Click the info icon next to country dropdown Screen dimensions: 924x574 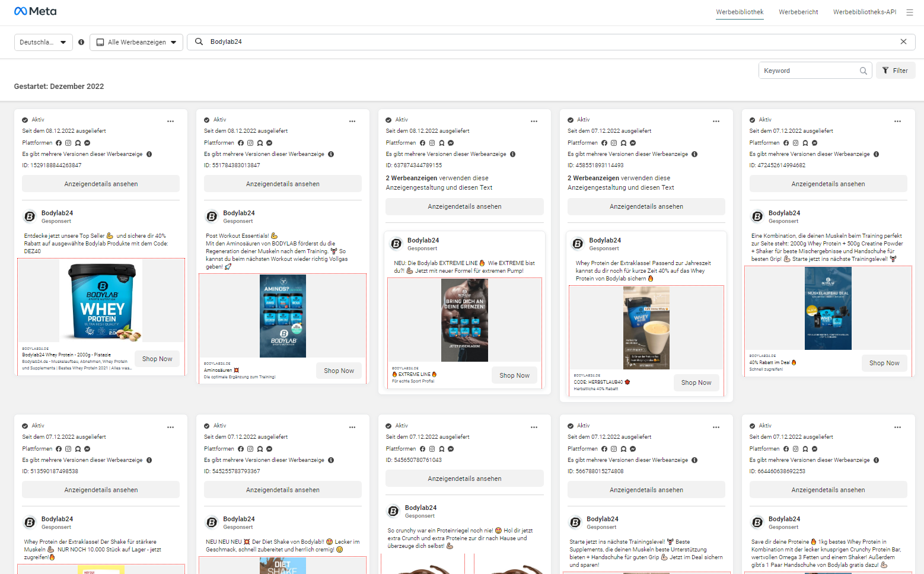click(81, 42)
